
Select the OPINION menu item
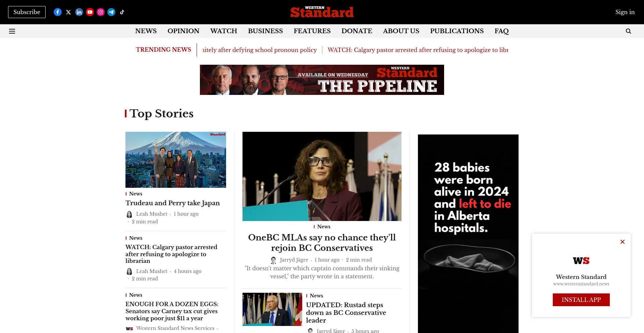pyautogui.click(x=183, y=31)
